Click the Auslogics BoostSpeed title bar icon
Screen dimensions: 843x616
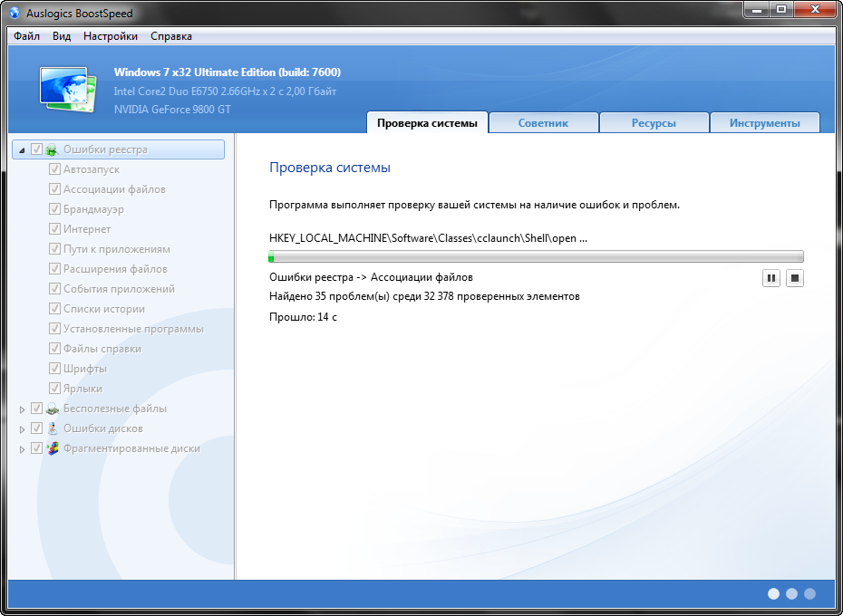(x=15, y=13)
